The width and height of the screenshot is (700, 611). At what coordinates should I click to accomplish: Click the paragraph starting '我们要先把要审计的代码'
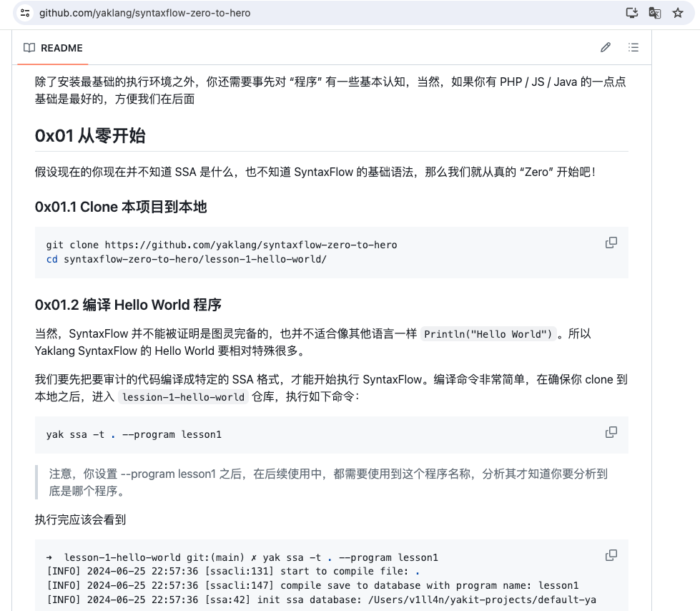point(331,388)
